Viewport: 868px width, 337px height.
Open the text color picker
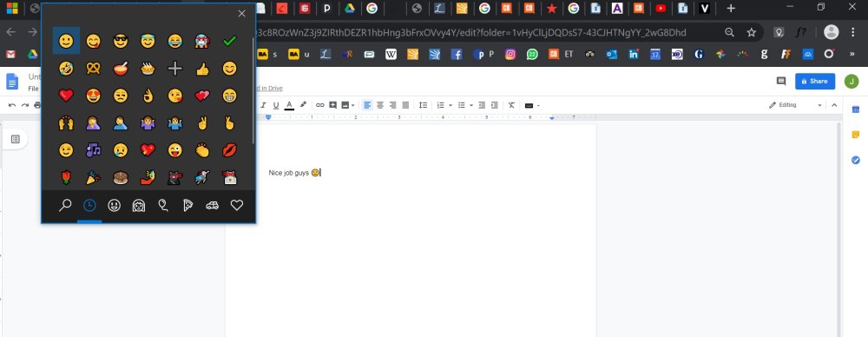pos(289,105)
